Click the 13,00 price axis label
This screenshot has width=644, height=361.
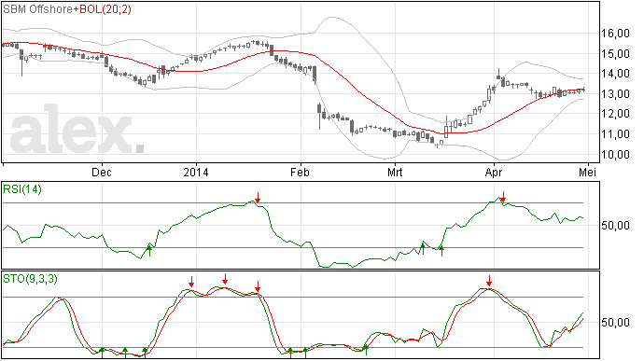point(615,94)
